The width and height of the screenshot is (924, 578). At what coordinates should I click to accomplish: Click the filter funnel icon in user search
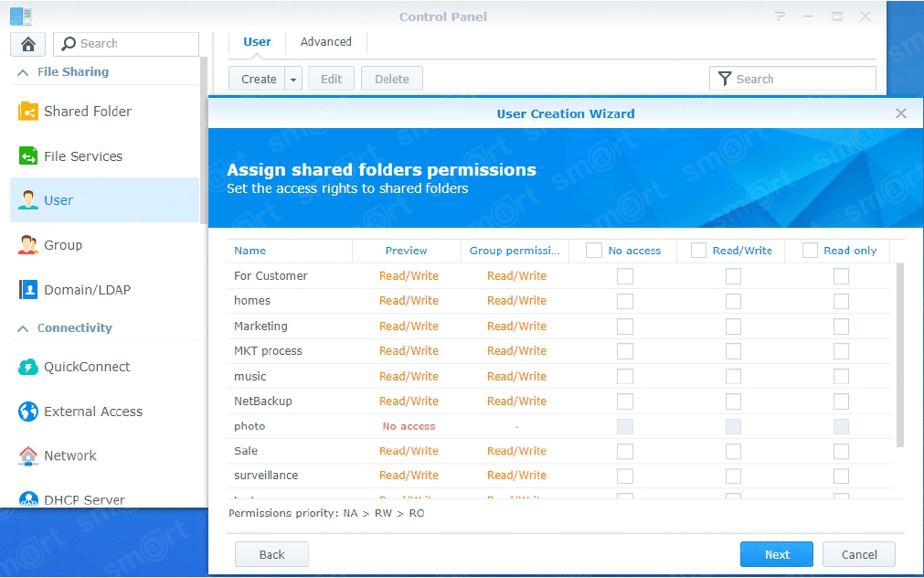(x=725, y=79)
